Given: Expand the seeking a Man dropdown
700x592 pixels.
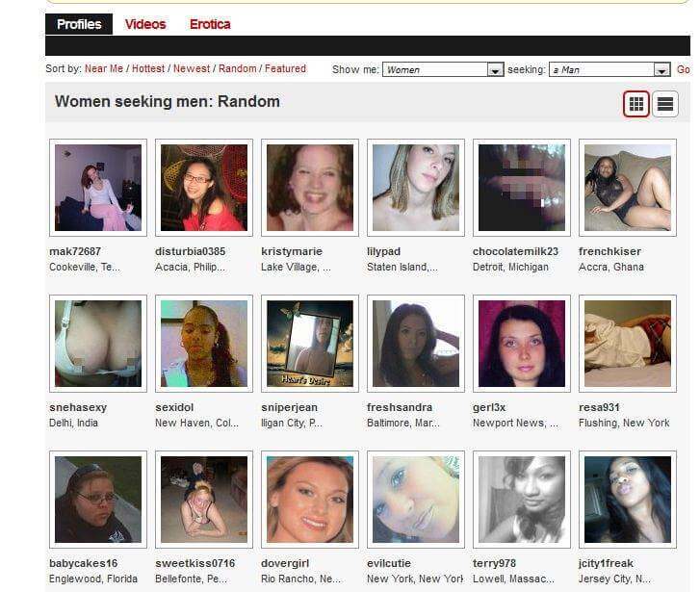Looking at the screenshot, I should [661, 69].
